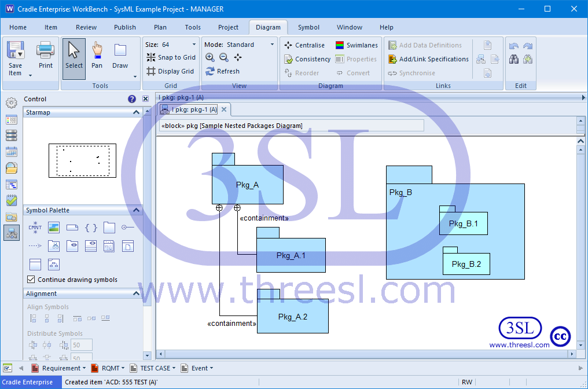Open the Help tab
Image resolution: width=588 pixels, height=389 pixels.
click(386, 27)
